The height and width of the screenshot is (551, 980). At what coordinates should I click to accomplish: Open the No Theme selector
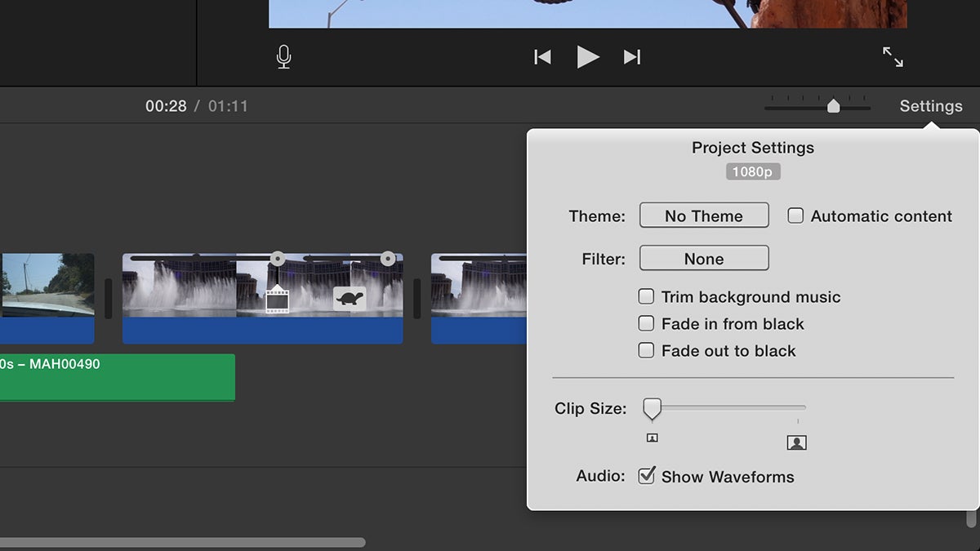tap(704, 216)
